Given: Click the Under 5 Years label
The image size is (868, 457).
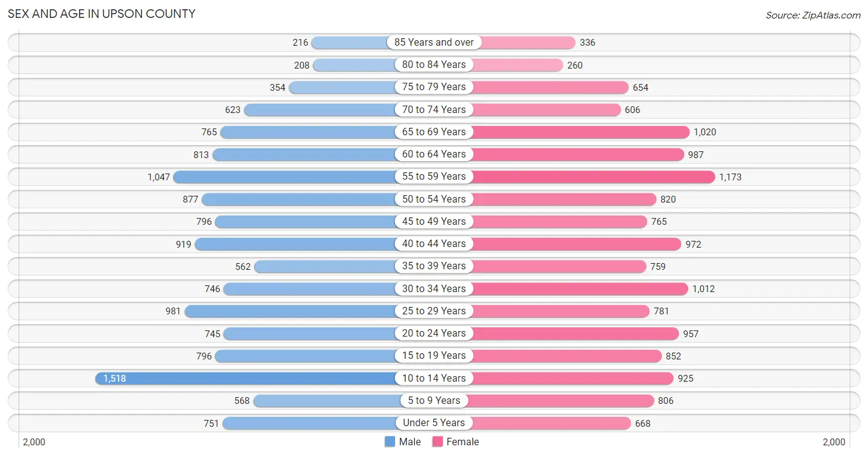Looking at the screenshot, I should (x=434, y=422).
